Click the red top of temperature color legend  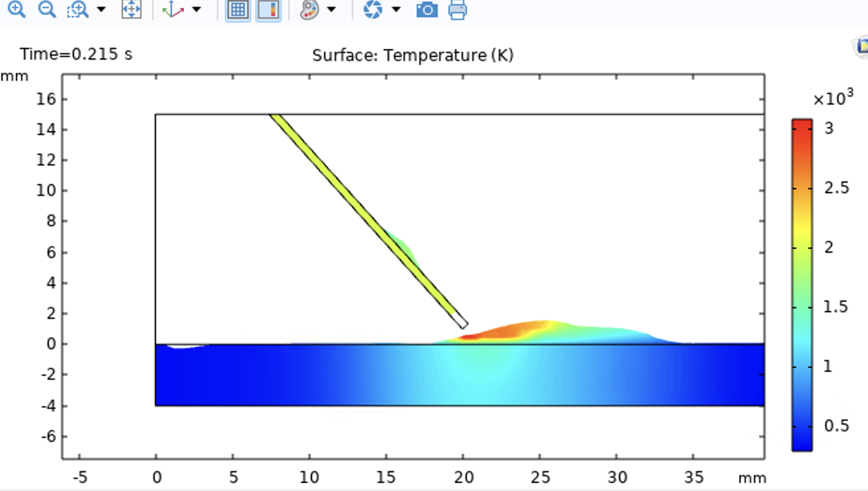click(x=802, y=126)
